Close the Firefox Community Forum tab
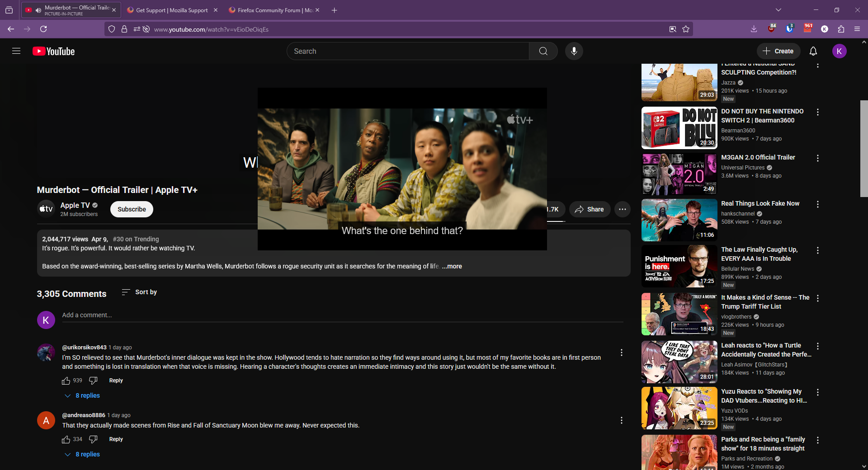 (317, 10)
